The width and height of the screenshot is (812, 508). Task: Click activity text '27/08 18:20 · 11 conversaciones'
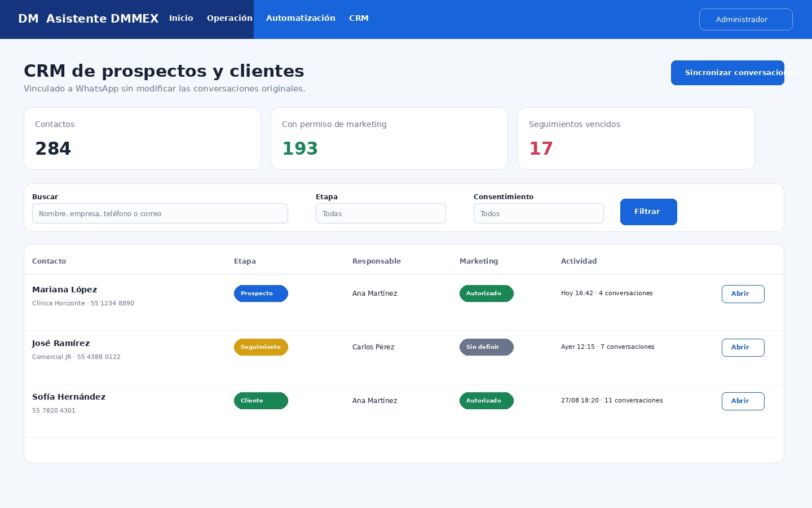(612, 401)
